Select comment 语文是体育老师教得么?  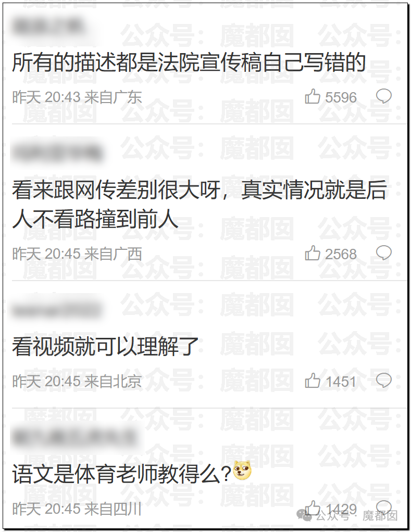[x=122, y=474]
